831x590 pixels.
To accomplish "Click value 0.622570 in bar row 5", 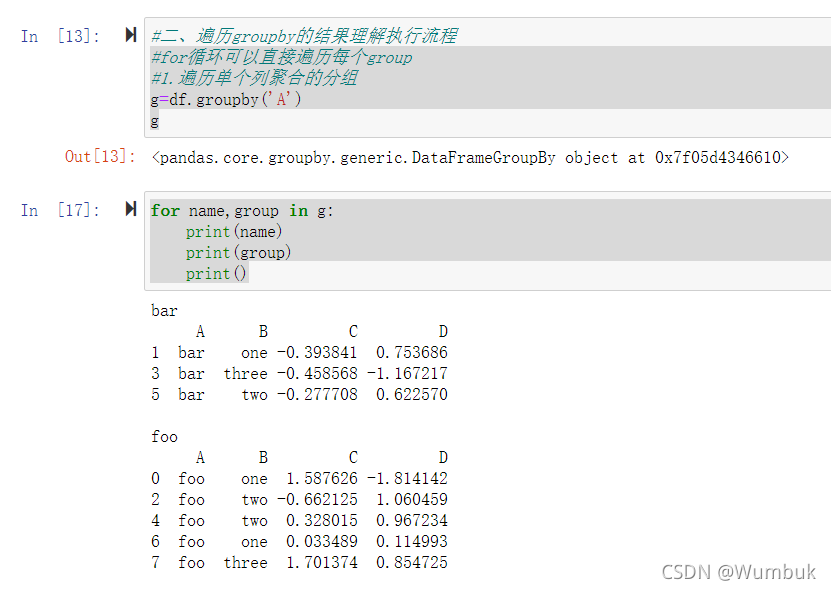I will pyautogui.click(x=412, y=394).
